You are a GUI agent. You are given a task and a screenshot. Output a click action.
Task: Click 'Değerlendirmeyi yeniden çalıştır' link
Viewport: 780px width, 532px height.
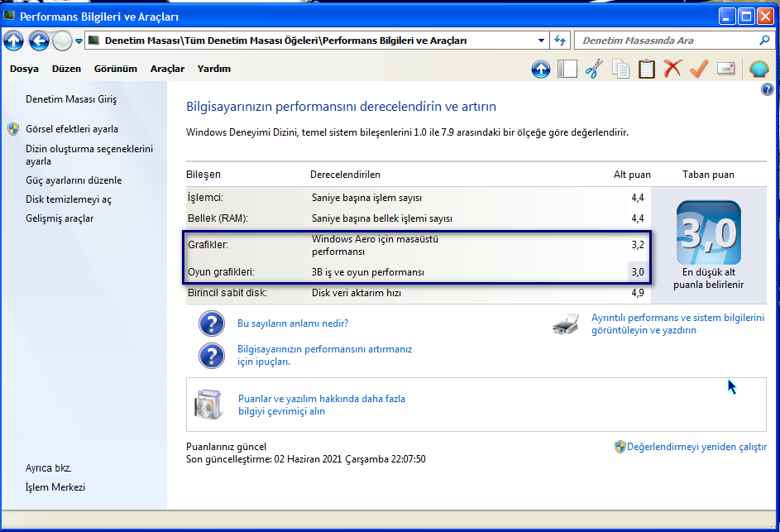697,447
